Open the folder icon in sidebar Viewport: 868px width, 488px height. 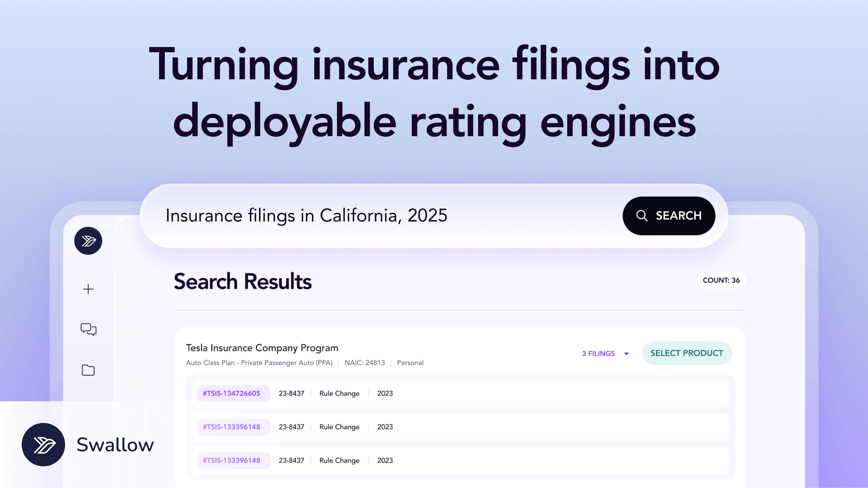88,370
